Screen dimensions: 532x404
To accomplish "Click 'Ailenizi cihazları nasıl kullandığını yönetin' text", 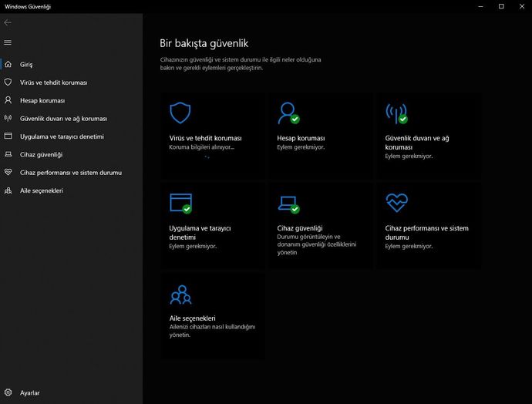I will [x=212, y=331].
